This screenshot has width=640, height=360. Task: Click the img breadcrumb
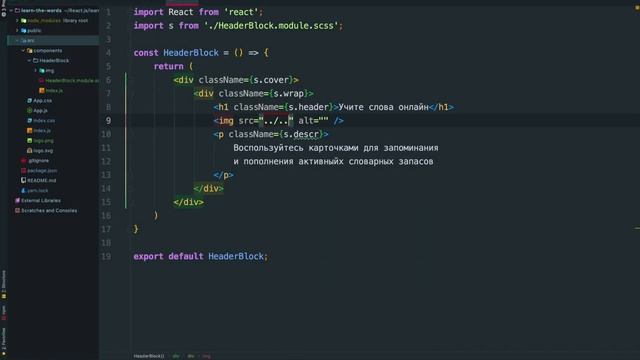tap(207, 356)
